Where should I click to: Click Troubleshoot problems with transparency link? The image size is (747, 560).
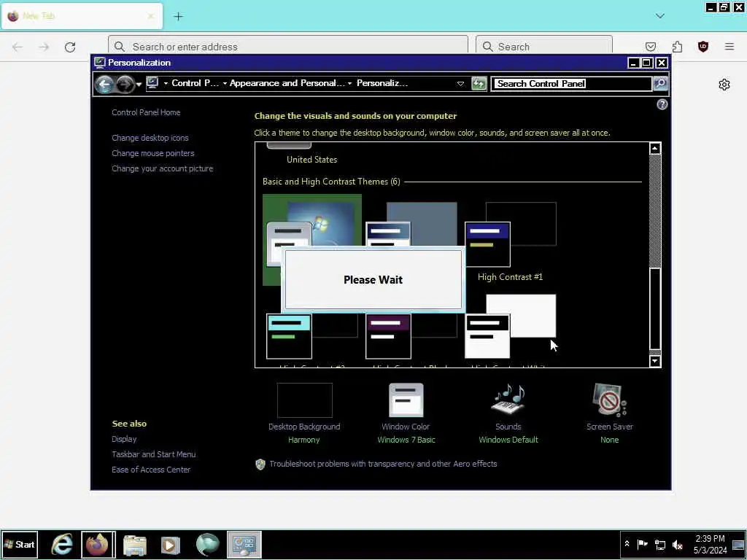coord(383,464)
